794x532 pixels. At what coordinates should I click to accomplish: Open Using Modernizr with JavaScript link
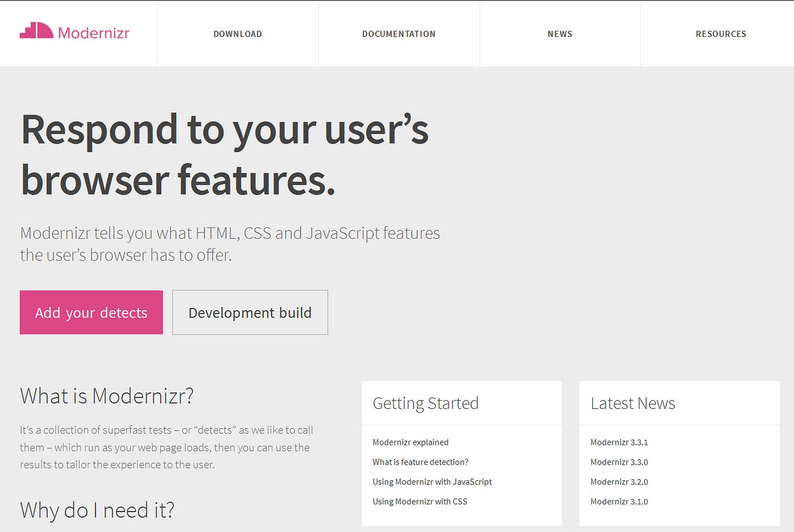432,482
